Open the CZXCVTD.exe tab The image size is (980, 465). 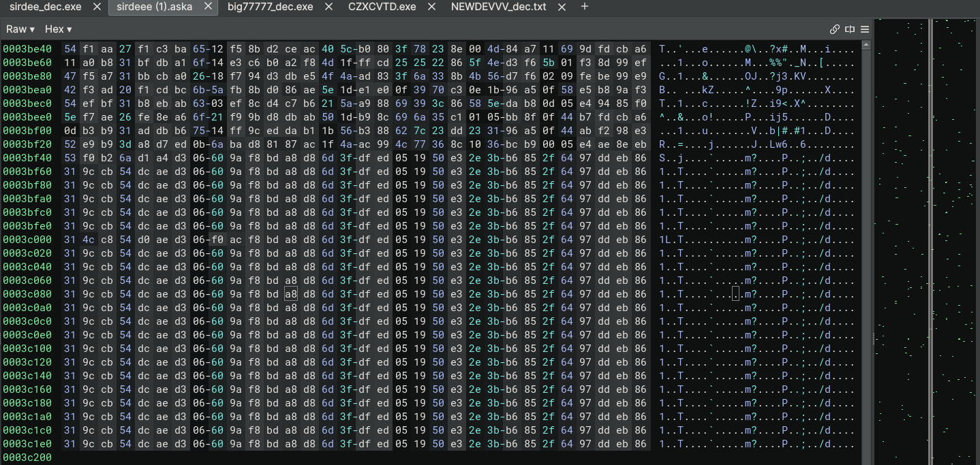(382, 7)
